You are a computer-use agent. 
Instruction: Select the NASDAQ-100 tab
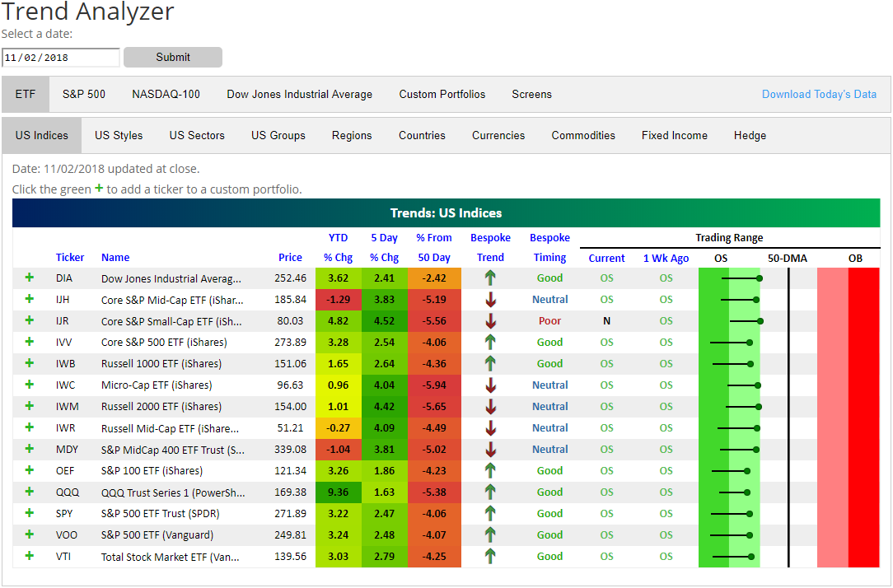(166, 94)
